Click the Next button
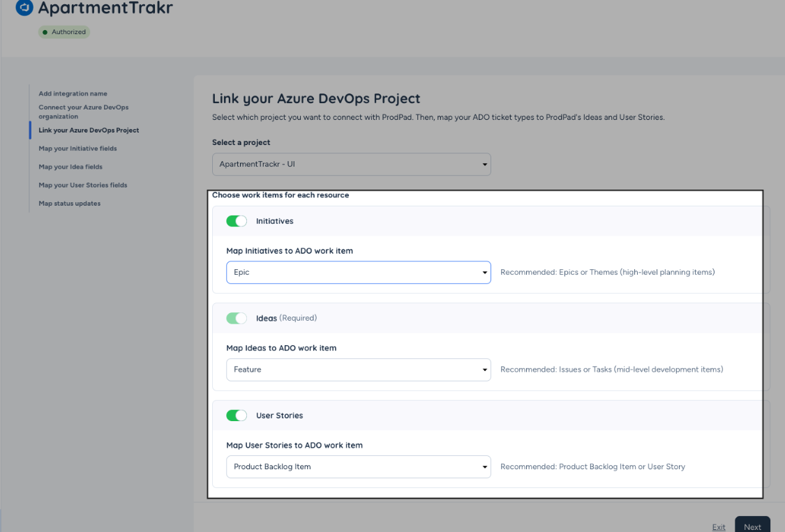 [752, 526]
